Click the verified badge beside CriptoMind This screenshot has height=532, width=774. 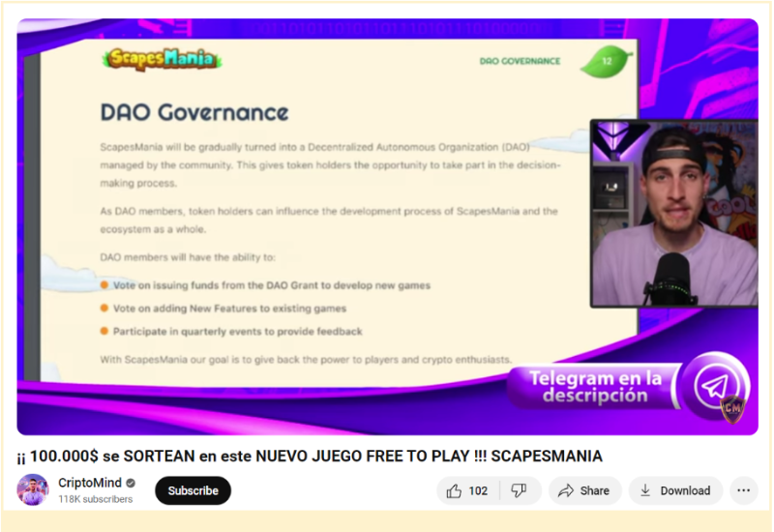(x=131, y=483)
